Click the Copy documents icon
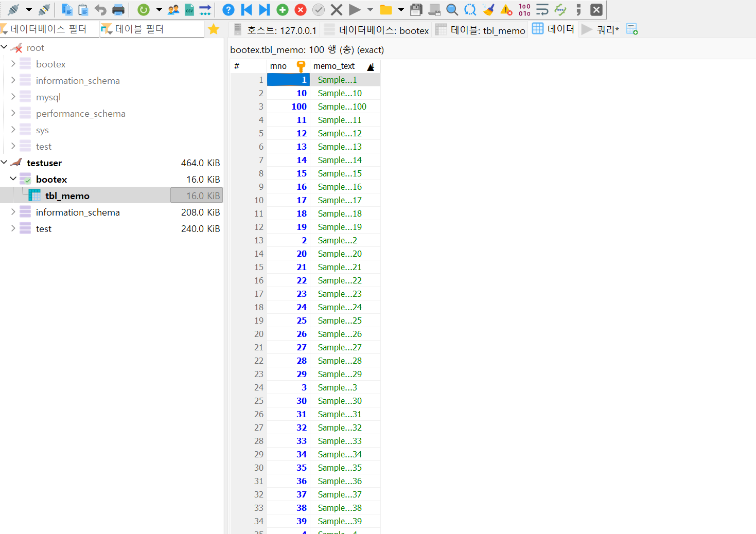This screenshot has height=534, width=756. click(67, 9)
